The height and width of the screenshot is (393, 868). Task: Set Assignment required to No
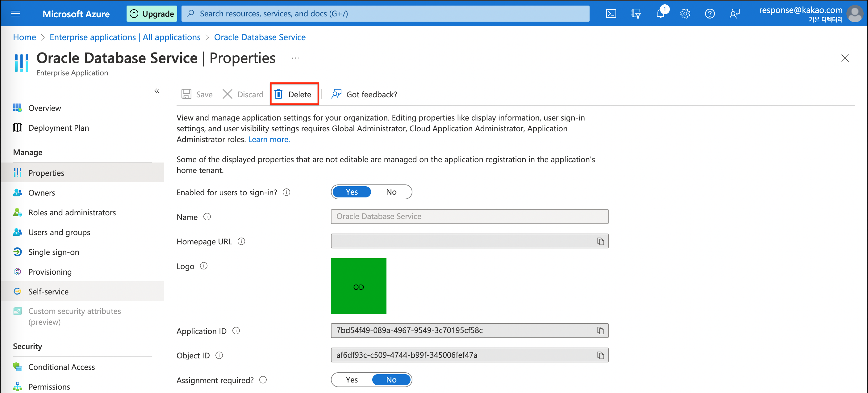[x=391, y=379]
